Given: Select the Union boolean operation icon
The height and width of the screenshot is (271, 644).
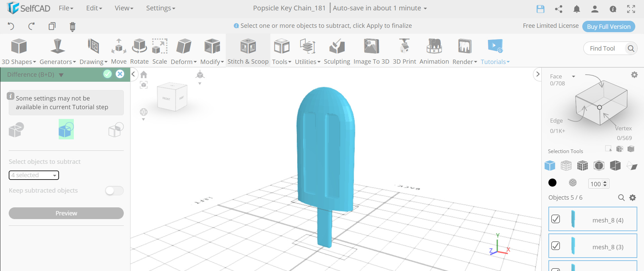Looking at the screenshot, I should coord(16,130).
